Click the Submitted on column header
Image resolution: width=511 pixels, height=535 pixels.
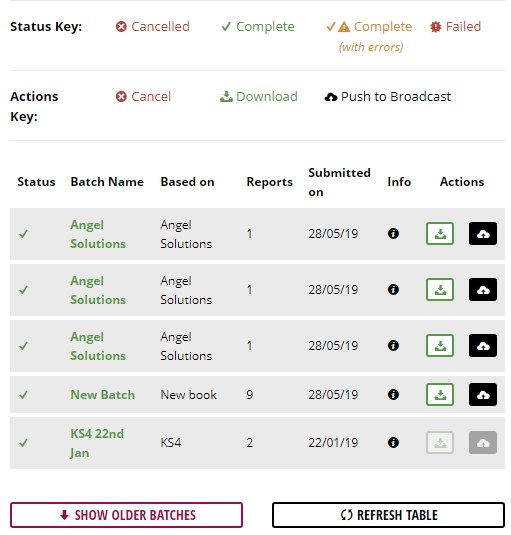coord(339,182)
